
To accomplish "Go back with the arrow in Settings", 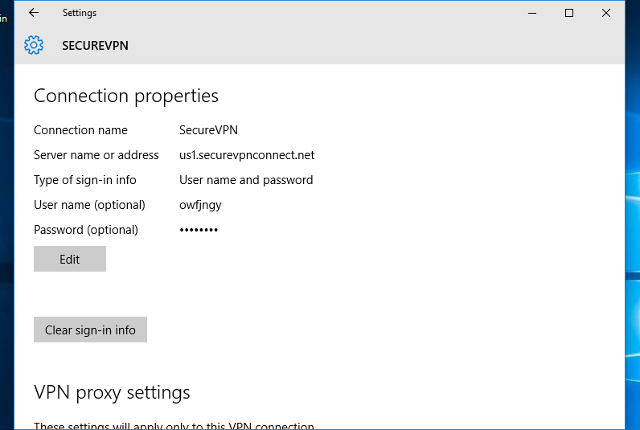I will (34, 13).
